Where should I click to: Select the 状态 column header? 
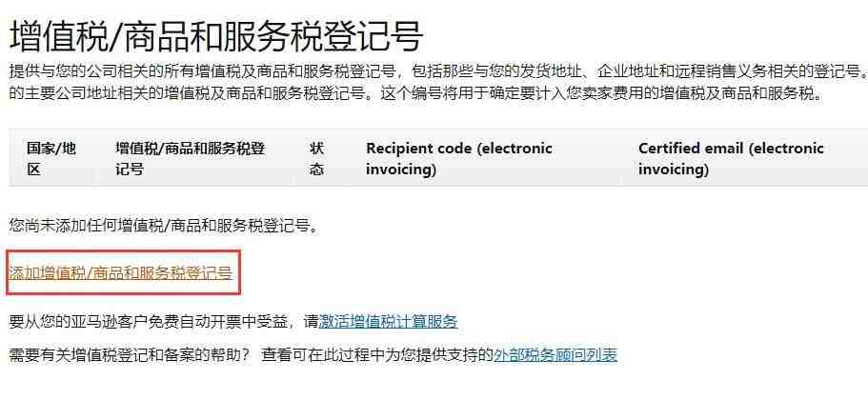[317, 159]
